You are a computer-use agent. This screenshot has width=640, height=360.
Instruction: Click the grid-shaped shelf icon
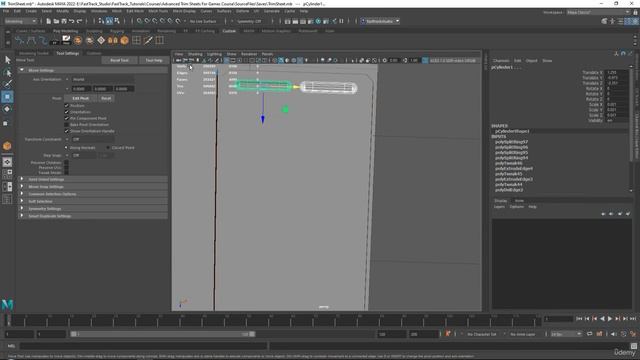[136, 40]
